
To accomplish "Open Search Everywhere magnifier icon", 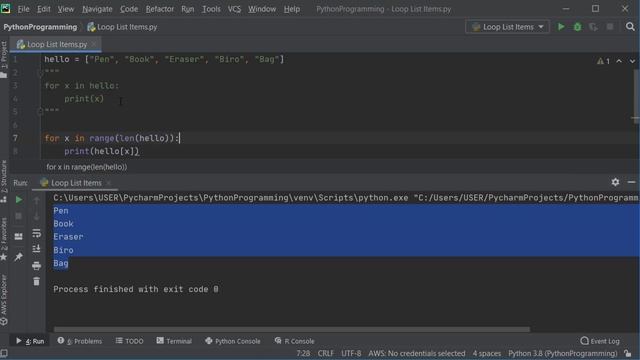I will pos(630,27).
